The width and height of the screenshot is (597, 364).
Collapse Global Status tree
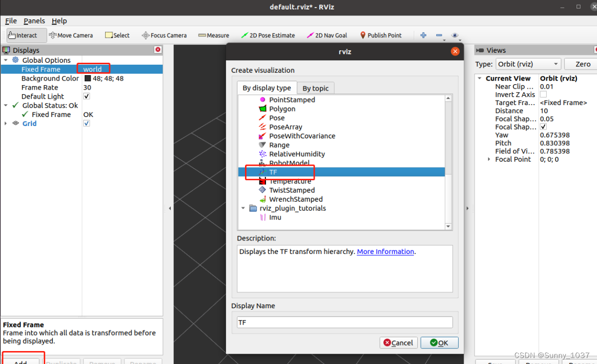point(5,106)
